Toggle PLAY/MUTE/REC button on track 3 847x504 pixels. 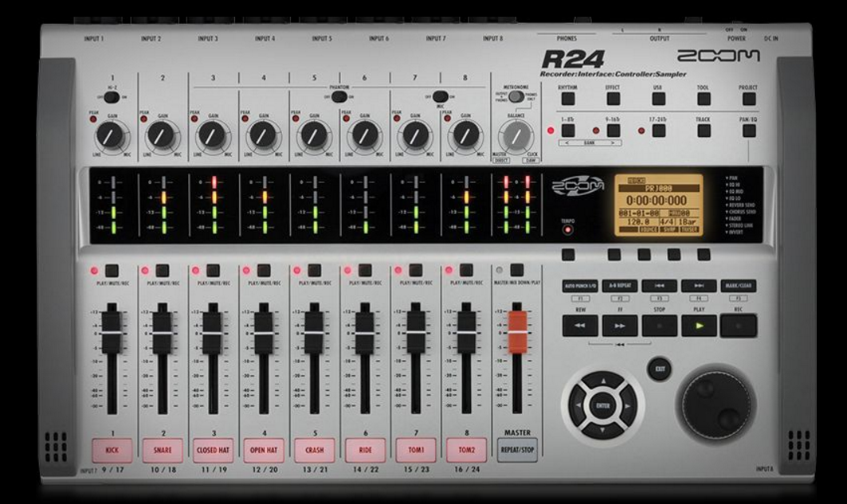click(x=213, y=271)
